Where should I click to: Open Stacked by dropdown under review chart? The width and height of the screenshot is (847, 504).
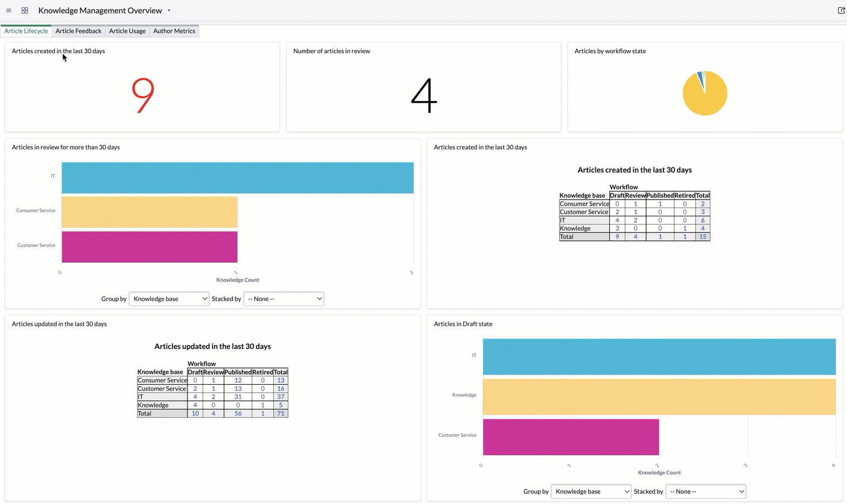(x=283, y=299)
